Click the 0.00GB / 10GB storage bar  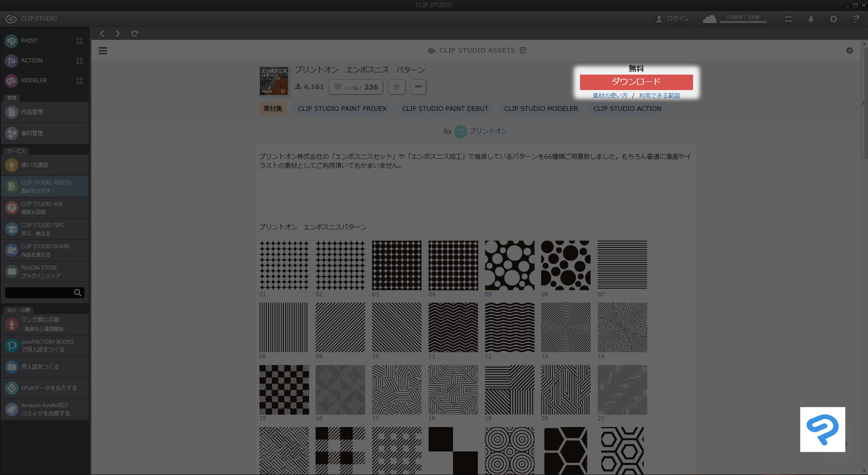(743, 19)
